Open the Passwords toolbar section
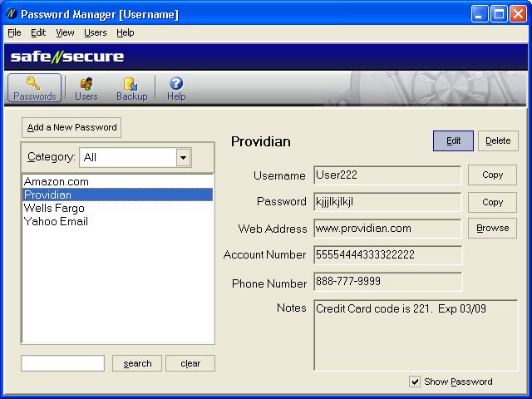The width and height of the screenshot is (532, 399). (x=35, y=88)
